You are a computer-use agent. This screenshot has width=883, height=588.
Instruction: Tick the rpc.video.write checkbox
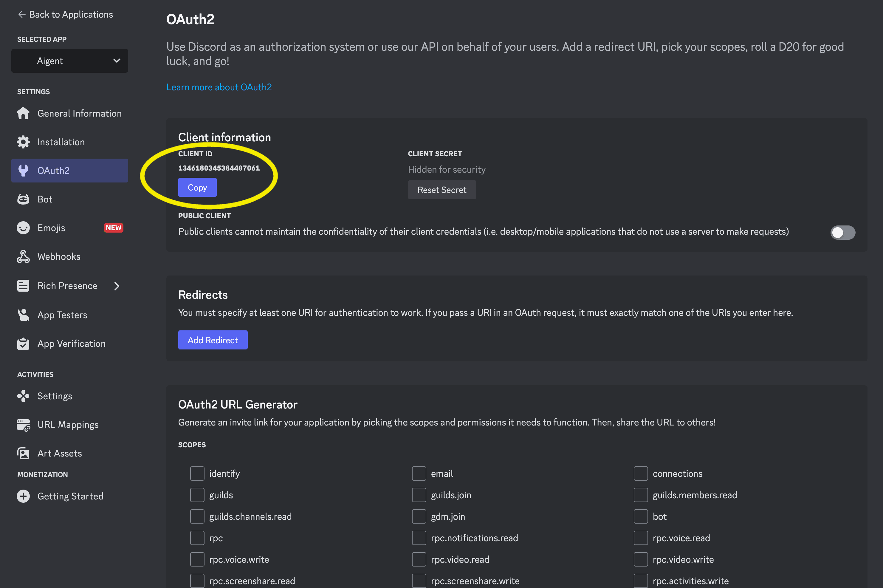641,559
